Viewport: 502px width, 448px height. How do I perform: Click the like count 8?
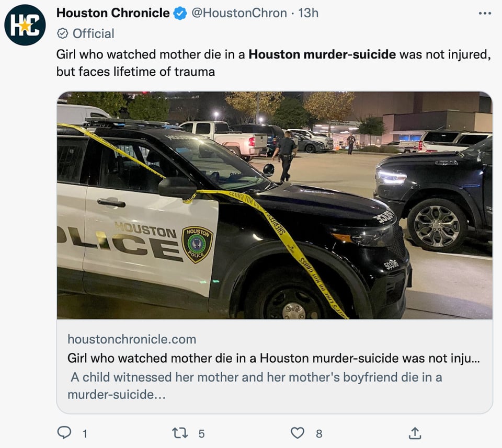(319, 434)
